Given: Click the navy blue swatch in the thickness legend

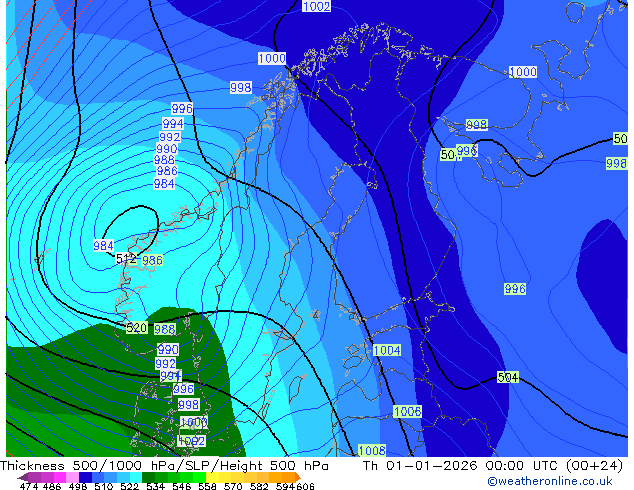Looking at the screenshot, I should point(85,477).
